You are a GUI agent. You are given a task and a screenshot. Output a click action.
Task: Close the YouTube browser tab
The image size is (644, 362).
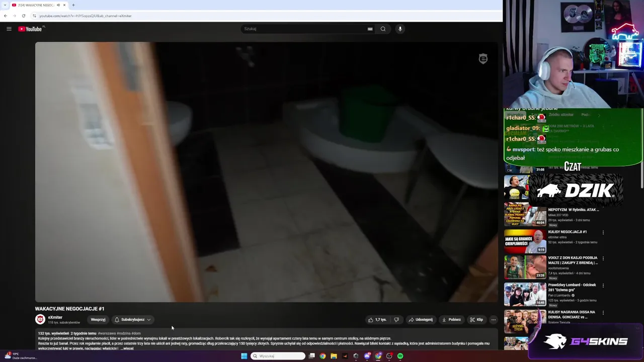pos(64,5)
